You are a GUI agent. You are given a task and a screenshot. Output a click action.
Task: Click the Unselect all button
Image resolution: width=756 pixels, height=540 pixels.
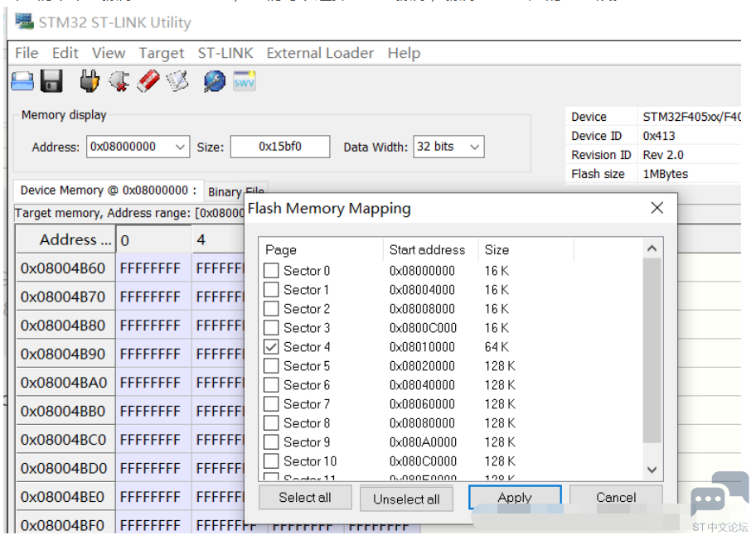(406, 499)
